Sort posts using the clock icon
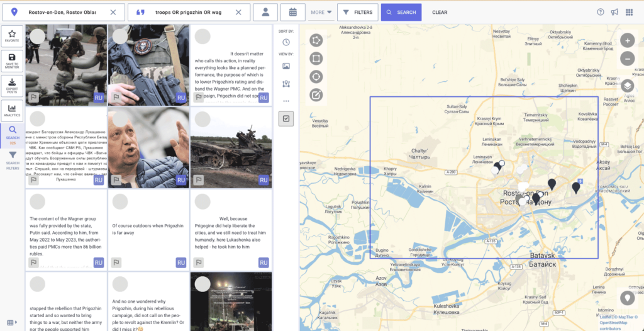Screen dimensions: 644x331 [286, 42]
